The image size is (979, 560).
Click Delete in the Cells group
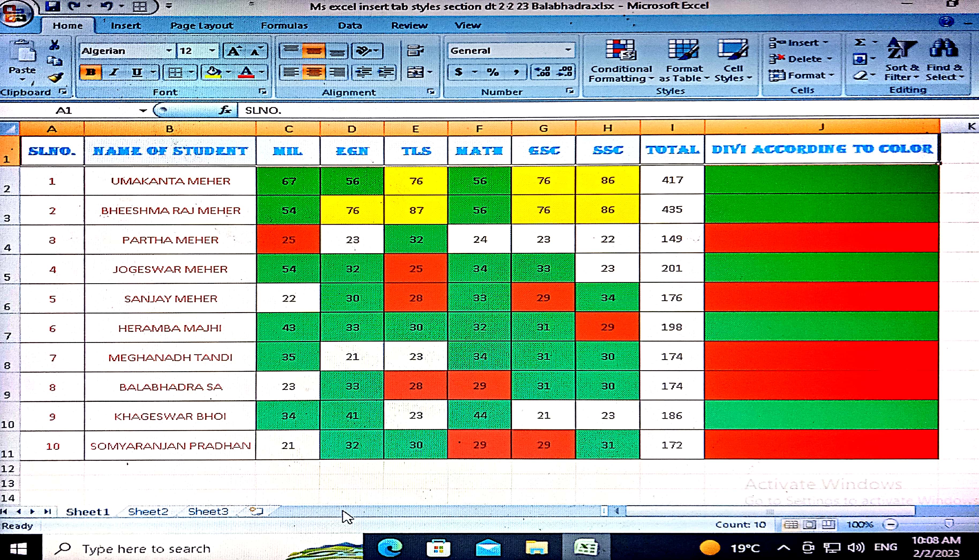[805, 59]
